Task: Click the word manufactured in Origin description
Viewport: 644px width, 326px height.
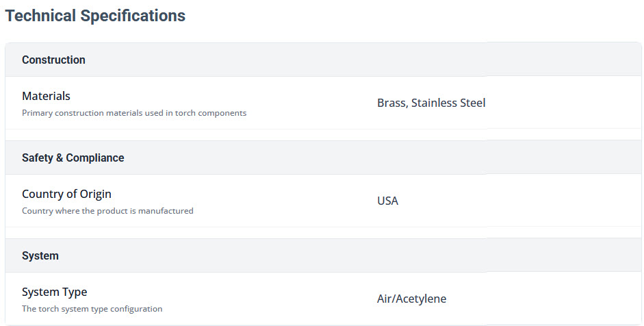Action: click(168, 211)
